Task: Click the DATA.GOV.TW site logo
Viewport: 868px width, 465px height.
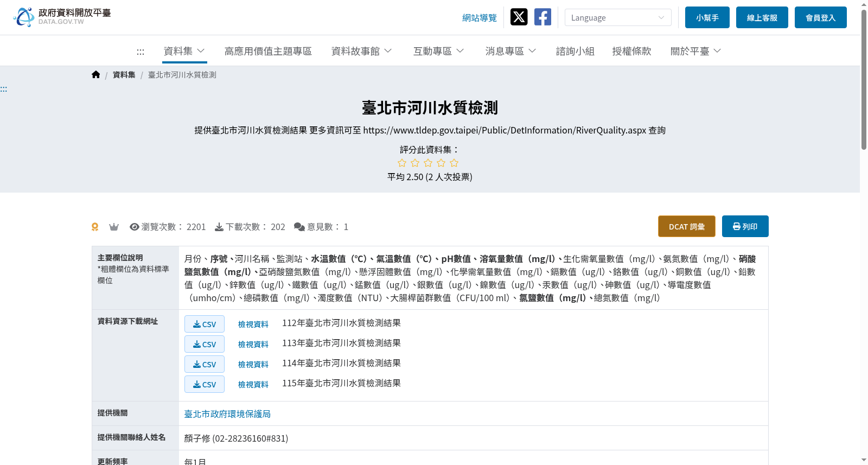Action: click(62, 17)
